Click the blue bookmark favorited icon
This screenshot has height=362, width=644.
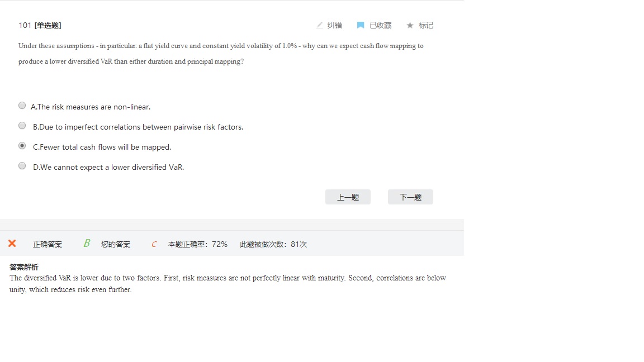click(360, 25)
